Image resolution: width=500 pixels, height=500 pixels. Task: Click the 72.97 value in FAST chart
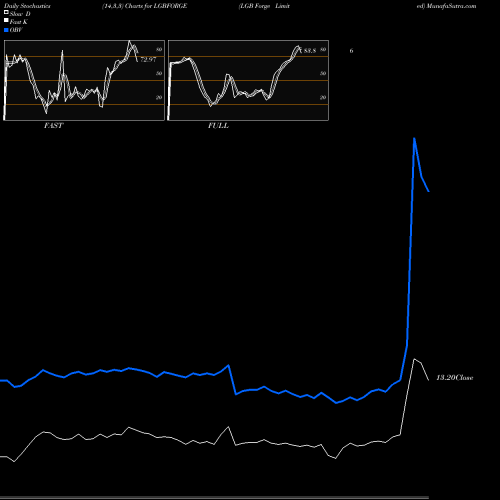pyautogui.click(x=148, y=60)
